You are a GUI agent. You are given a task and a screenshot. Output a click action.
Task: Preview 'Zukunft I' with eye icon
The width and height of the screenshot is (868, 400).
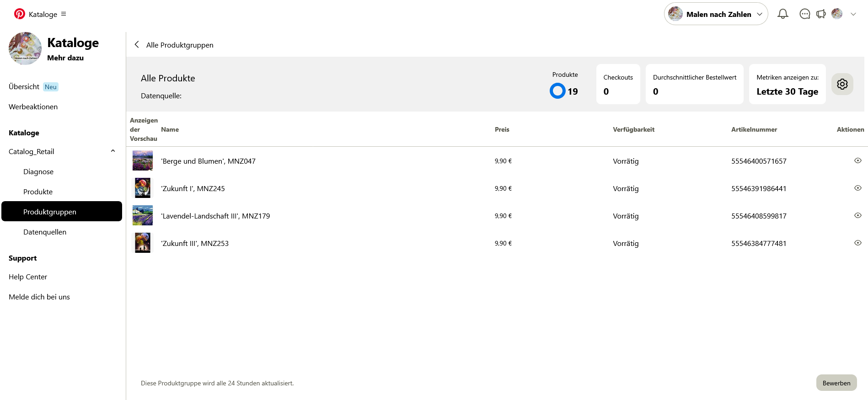pyautogui.click(x=858, y=188)
